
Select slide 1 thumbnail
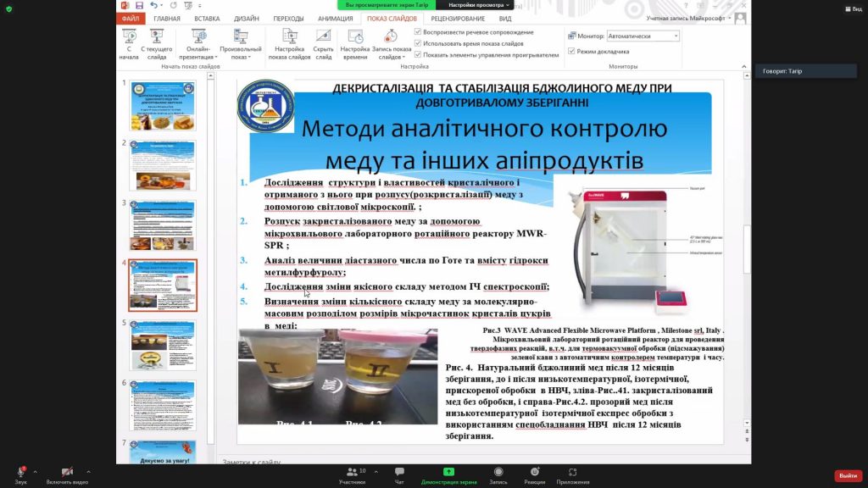[163, 106]
